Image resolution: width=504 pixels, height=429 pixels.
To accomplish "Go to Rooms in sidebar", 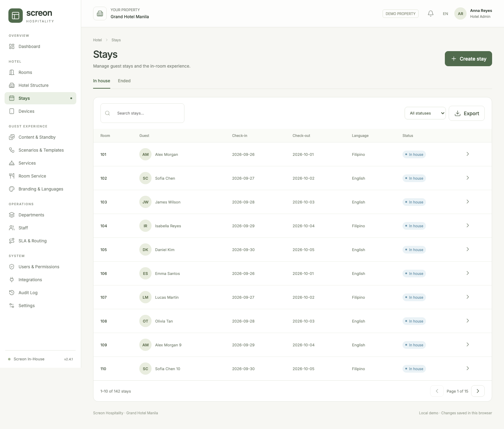I will [x=41, y=72].
